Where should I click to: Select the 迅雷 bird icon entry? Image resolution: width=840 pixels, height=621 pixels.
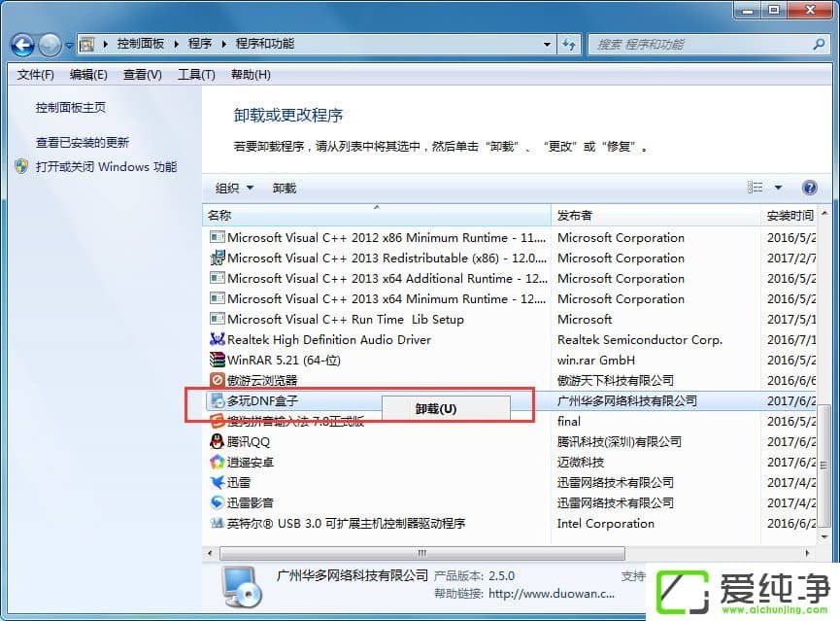(x=217, y=482)
